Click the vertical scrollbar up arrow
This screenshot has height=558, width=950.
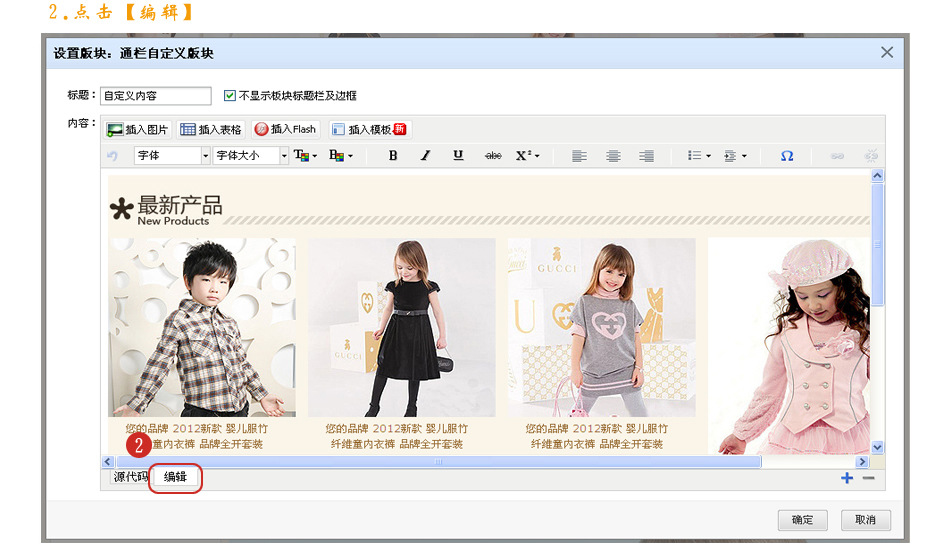(877, 176)
